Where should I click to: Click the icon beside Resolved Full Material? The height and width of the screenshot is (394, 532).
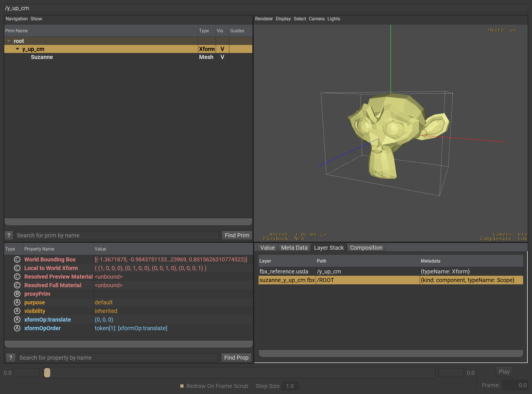(x=17, y=285)
